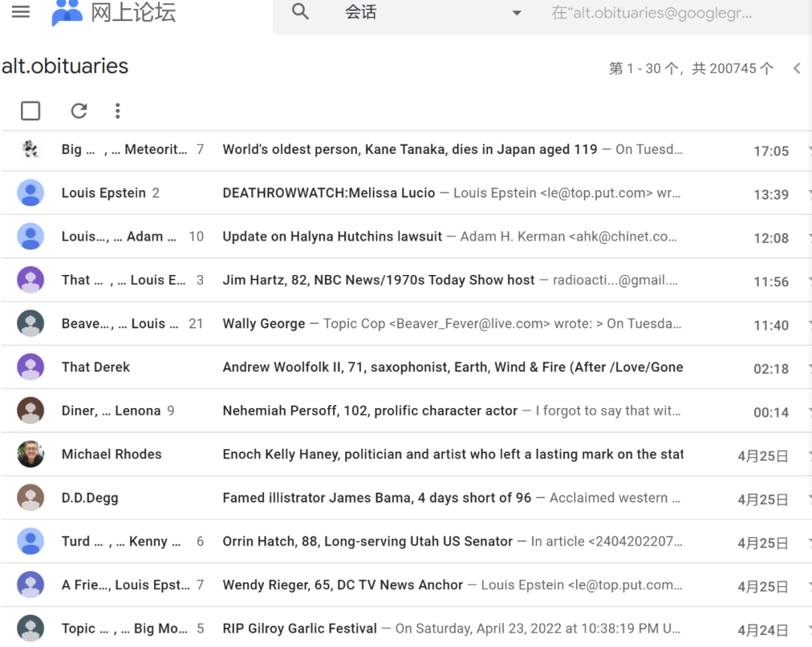Image resolution: width=812 pixels, height=647 pixels.
Task: Click Louis Epstein avatar on DEATHROWWATCH row
Action: point(31,192)
